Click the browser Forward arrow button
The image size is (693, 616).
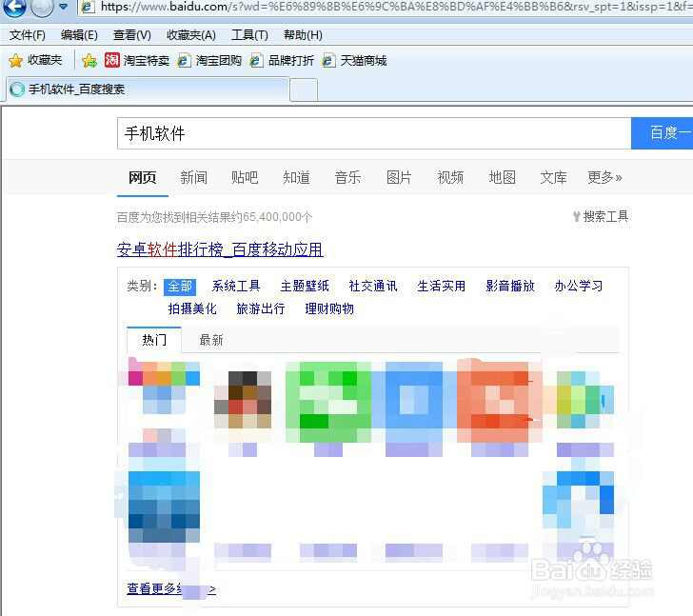point(43,6)
